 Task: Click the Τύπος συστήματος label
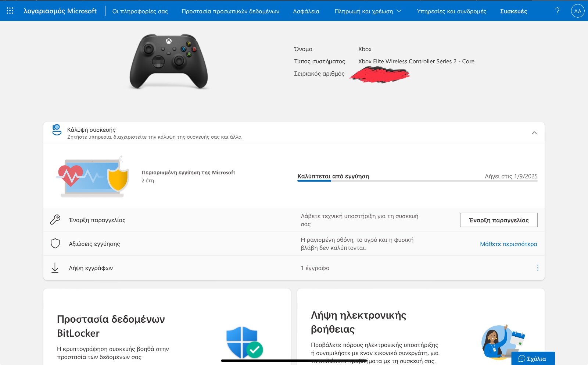click(319, 61)
